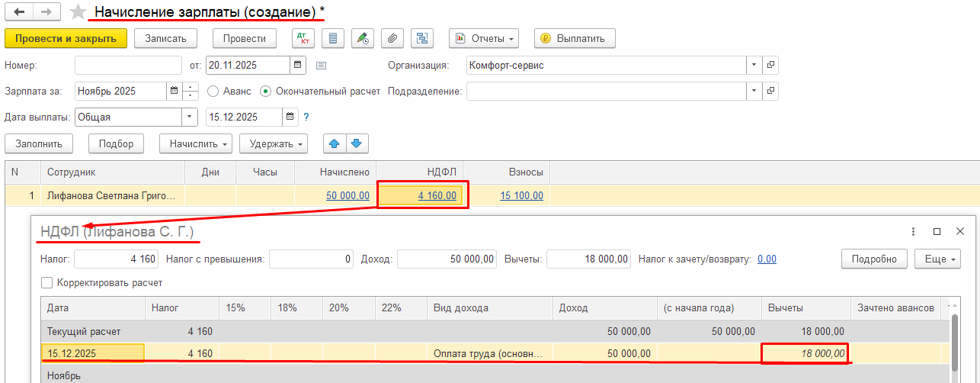Select the Аванс radio button

click(x=213, y=92)
